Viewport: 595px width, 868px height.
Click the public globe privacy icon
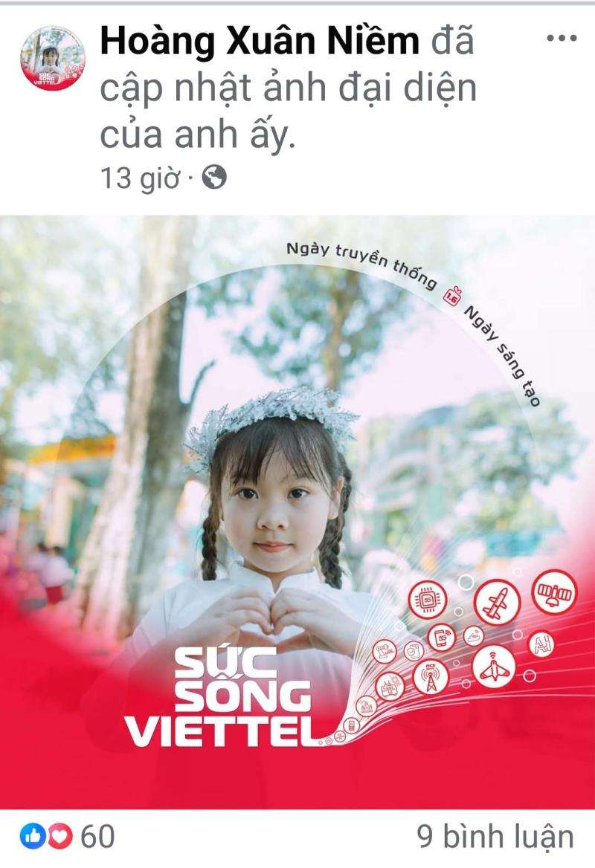[214, 178]
